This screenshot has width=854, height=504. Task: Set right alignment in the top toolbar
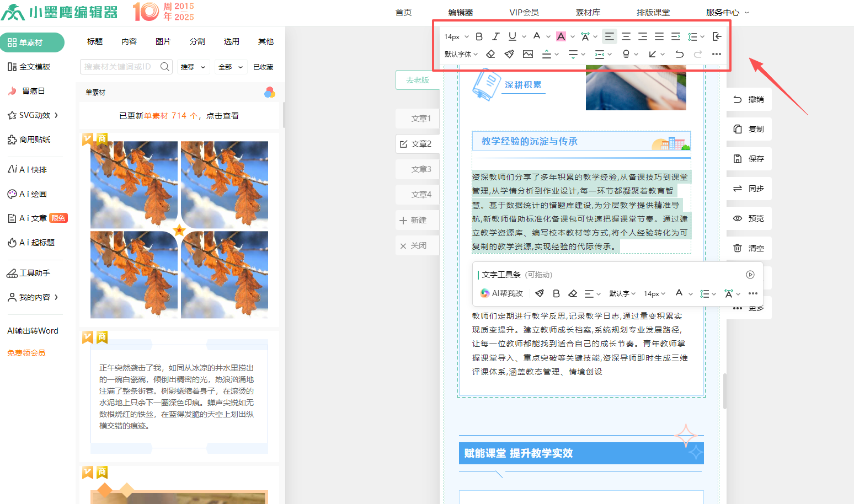coord(643,36)
